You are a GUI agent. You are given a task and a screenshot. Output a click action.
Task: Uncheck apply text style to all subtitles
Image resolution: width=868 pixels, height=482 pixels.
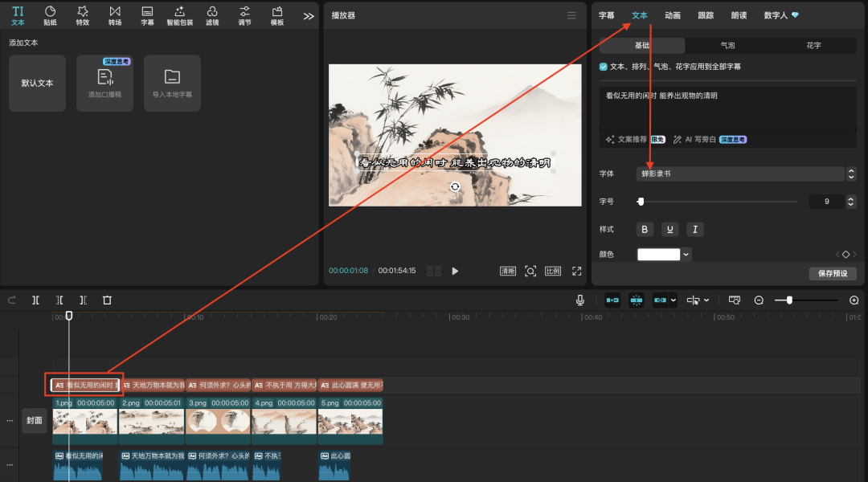(604, 67)
